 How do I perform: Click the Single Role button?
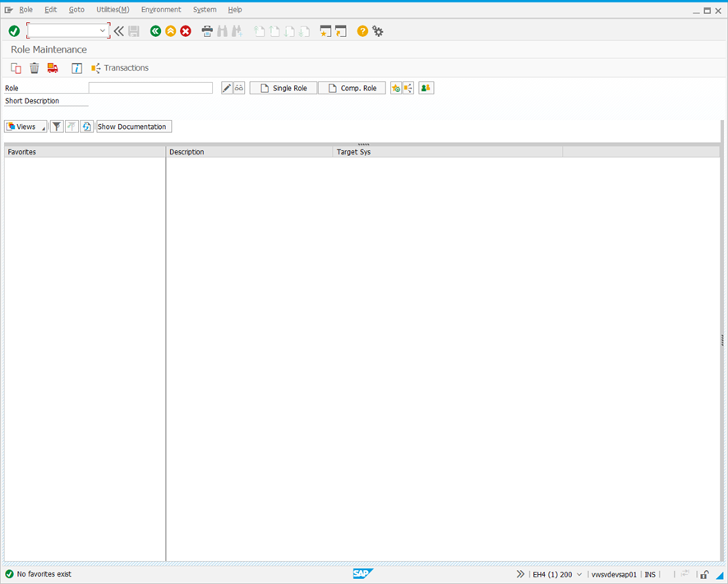(283, 88)
